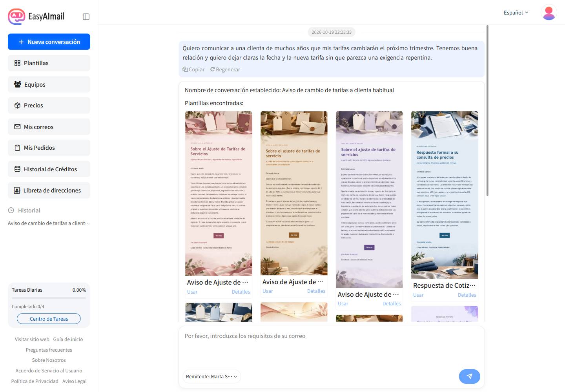Copy the user message with Copiar
The width and height of the screenshot is (565, 392).
pos(193,69)
